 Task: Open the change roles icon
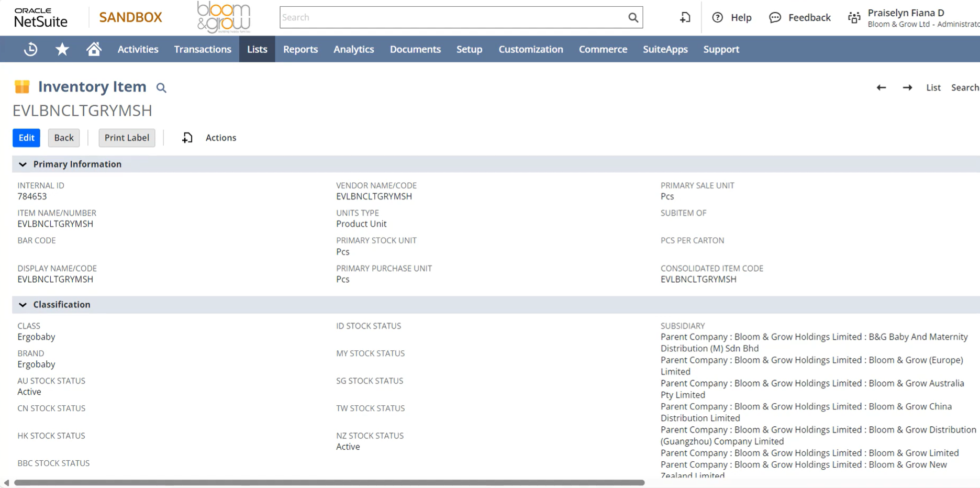click(x=854, y=17)
